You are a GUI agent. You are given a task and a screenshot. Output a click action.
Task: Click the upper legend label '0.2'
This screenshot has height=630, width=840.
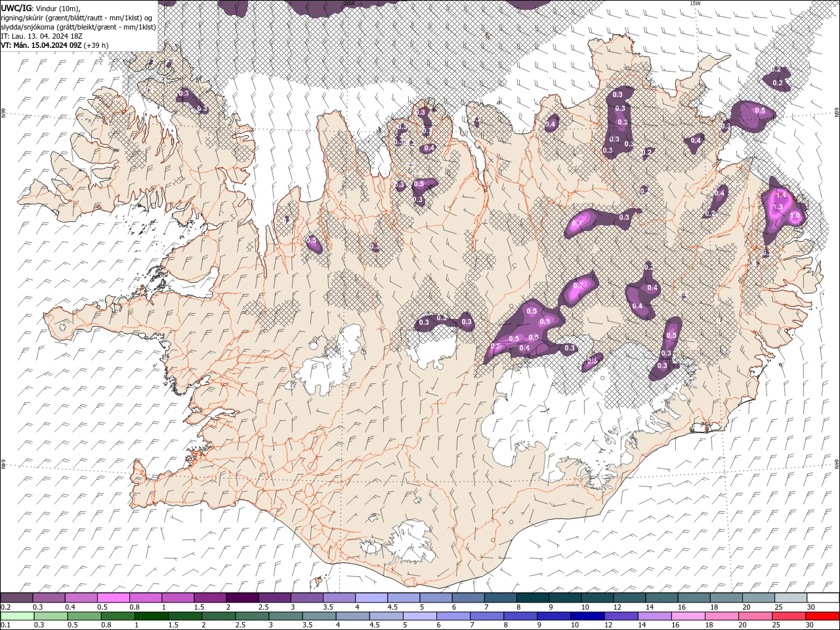tap(6, 607)
